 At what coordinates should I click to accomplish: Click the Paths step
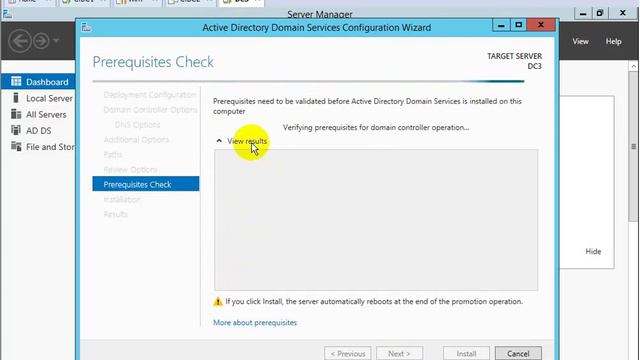click(x=113, y=154)
